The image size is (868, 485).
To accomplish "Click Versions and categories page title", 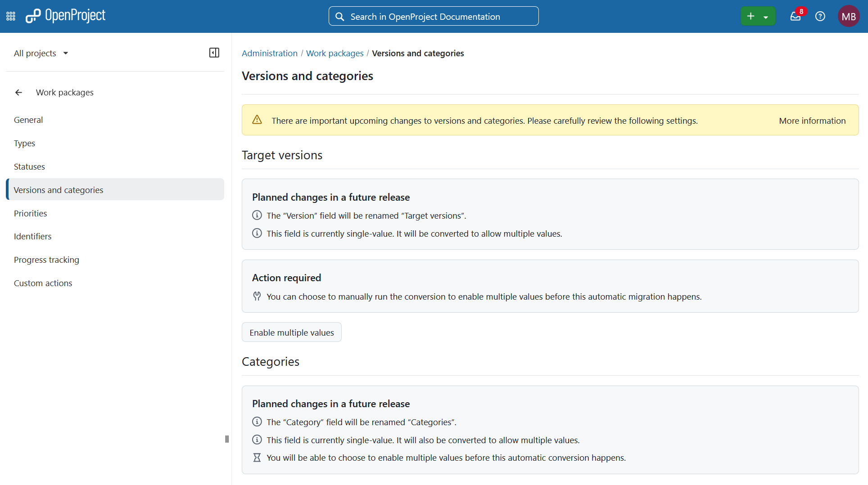I will click(x=307, y=76).
